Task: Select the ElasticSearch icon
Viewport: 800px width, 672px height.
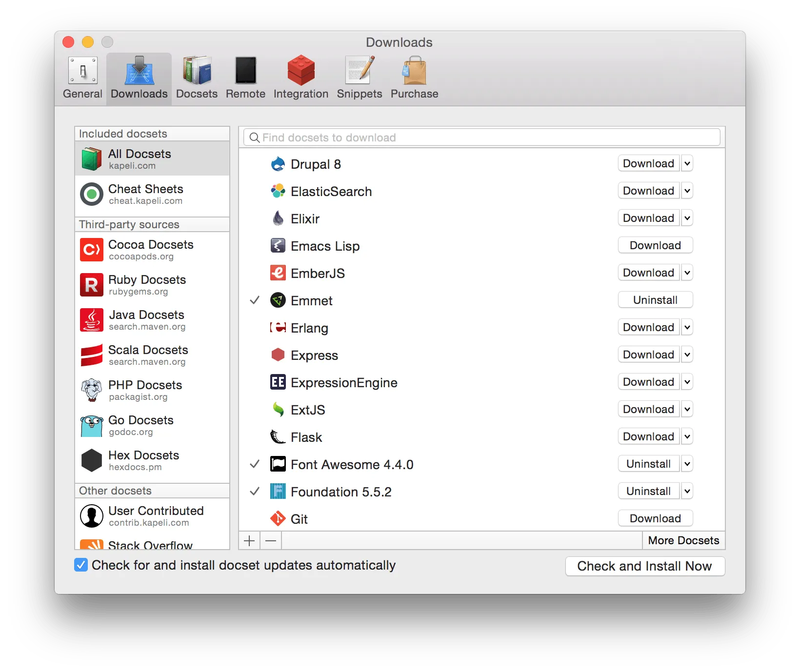Action: coord(278,191)
